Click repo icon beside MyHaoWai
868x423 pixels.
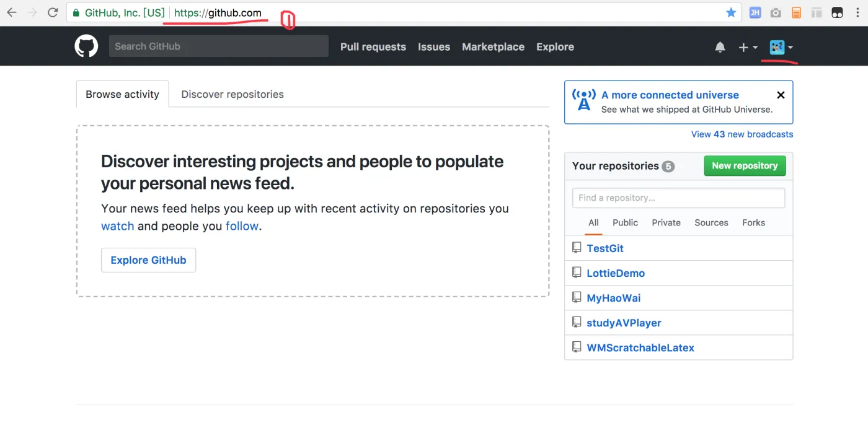(577, 297)
